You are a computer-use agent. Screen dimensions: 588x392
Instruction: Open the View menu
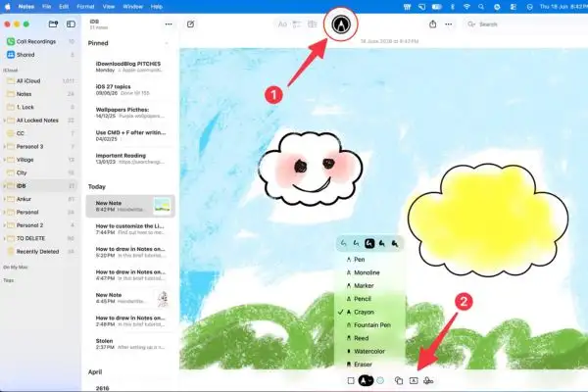pyautogui.click(x=109, y=7)
